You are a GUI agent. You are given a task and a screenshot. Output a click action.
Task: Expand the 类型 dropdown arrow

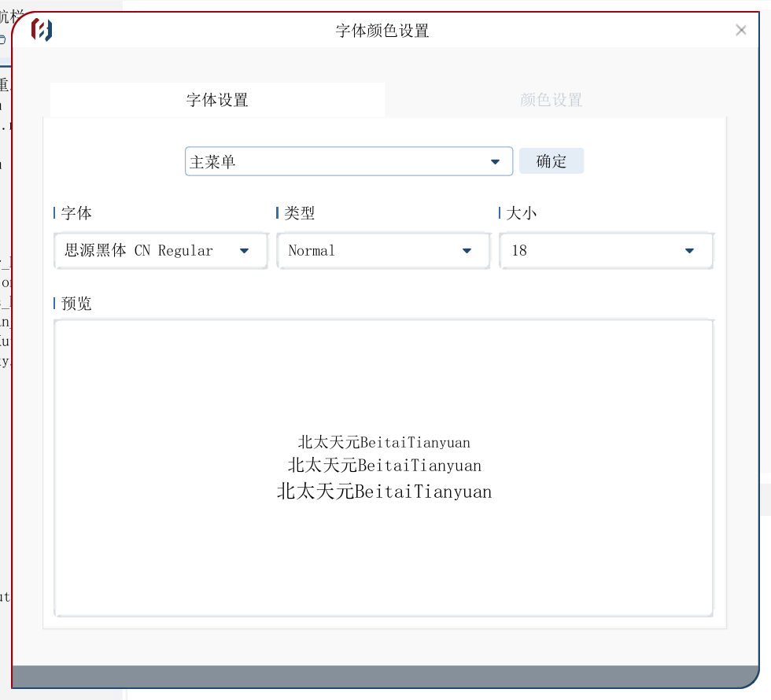pyautogui.click(x=467, y=251)
